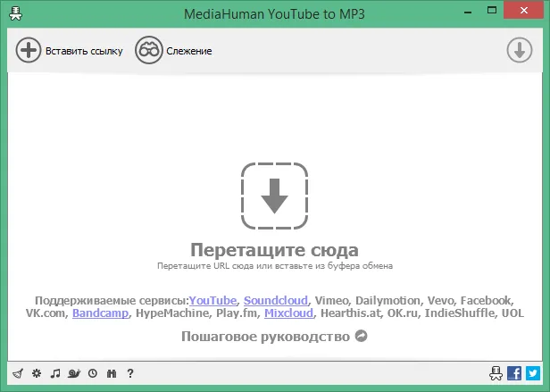Open the Bandcamp service link
550x392 pixels.
click(100, 313)
